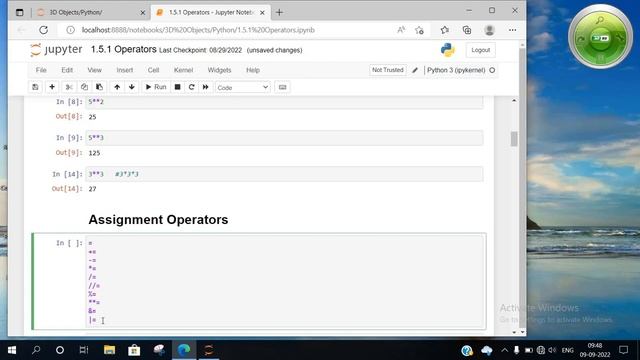
Task: Click the In [8] code cell 5**2
Action: pos(284,102)
